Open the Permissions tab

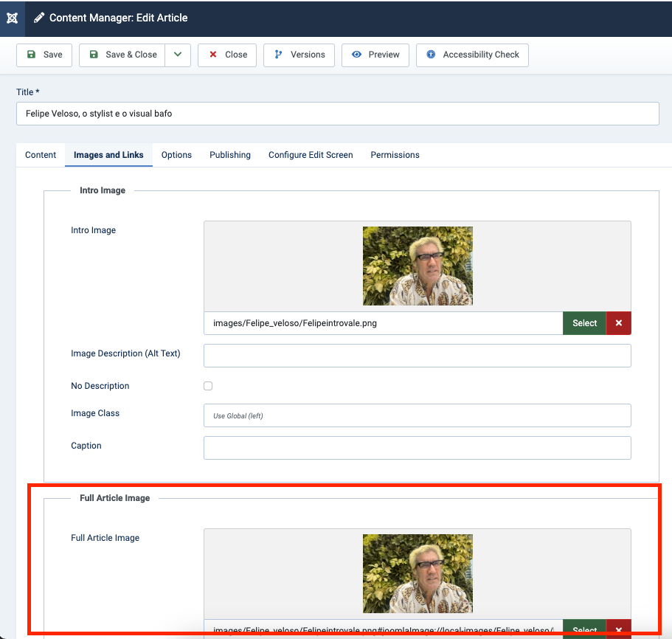[x=395, y=155]
